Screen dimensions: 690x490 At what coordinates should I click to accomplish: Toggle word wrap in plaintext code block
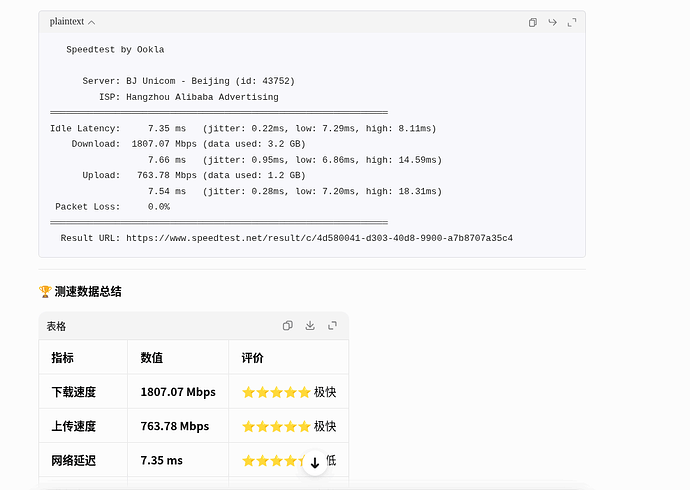552,22
